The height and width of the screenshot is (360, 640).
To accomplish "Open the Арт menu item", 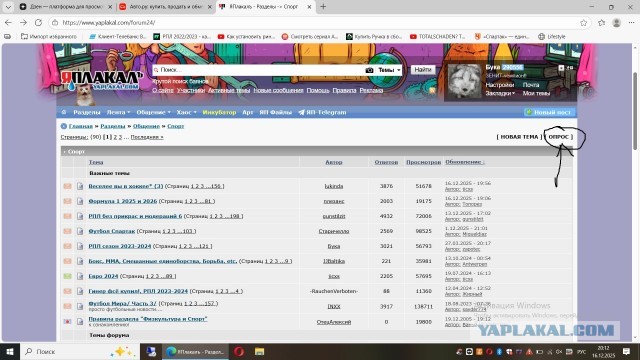I will (x=248, y=112).
